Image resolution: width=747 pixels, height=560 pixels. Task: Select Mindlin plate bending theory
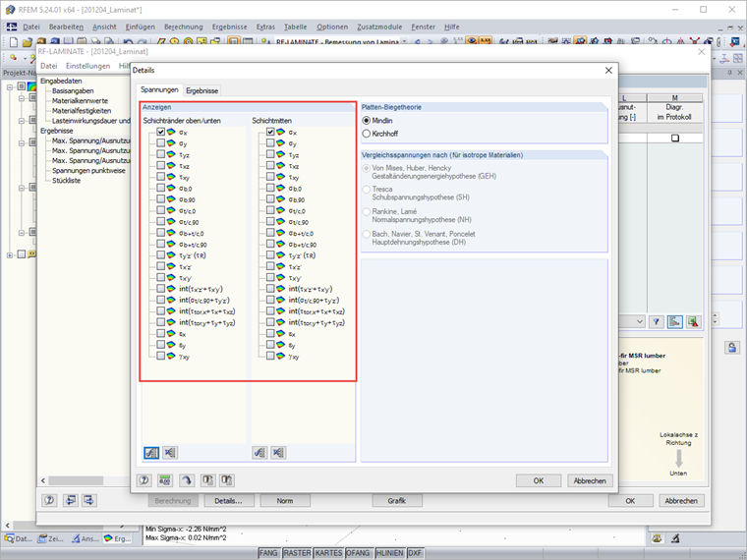tap(367, 121)
